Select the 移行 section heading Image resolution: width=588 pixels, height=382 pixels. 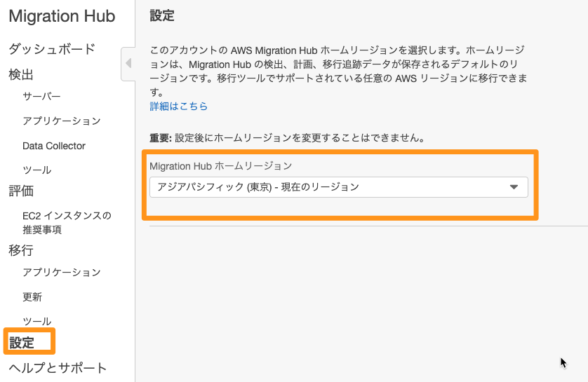[x=21, y=250]
